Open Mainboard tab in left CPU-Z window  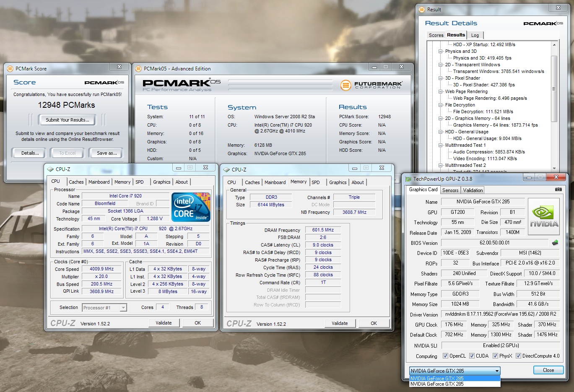99,182
